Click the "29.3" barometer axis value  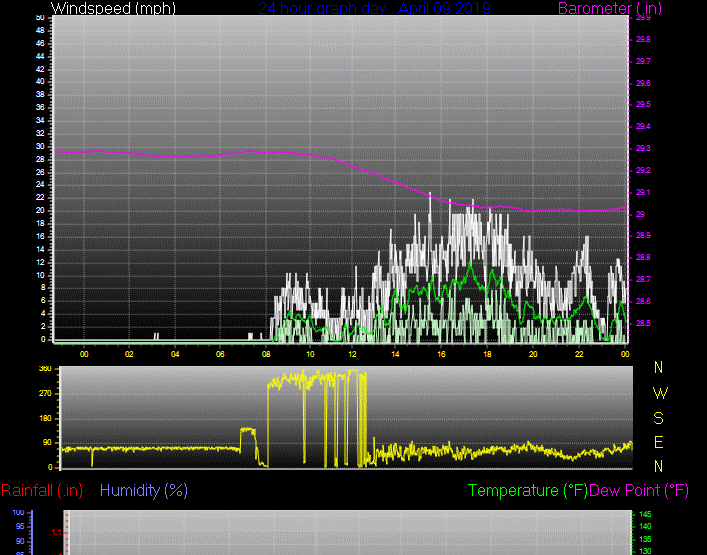click(643, 148)
